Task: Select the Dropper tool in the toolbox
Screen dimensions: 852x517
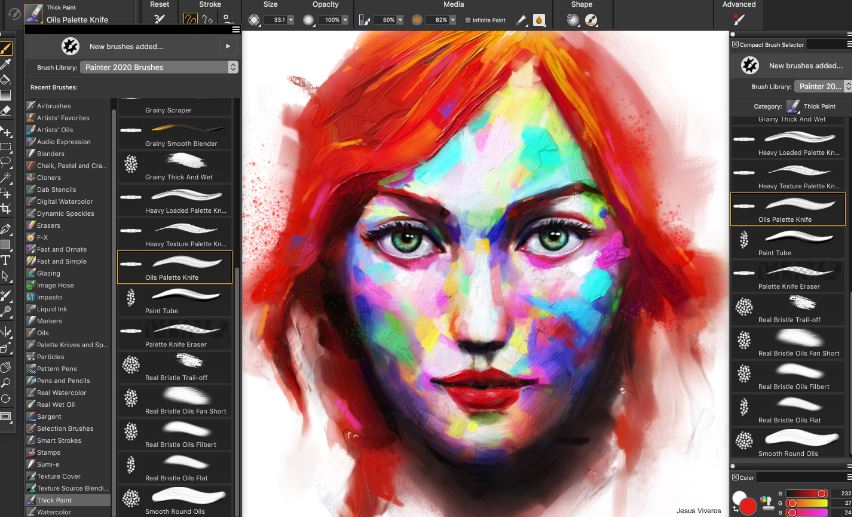Action: [6, 65]
